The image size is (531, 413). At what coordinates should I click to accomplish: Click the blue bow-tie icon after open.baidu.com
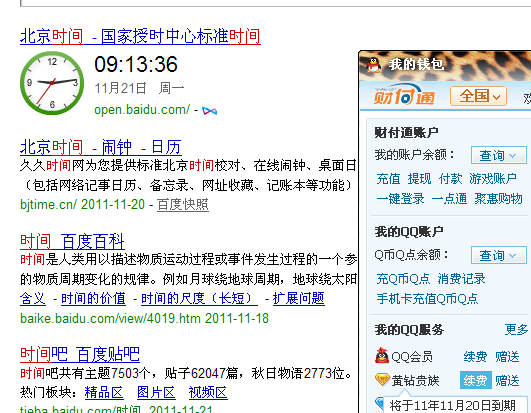point(209,111)
